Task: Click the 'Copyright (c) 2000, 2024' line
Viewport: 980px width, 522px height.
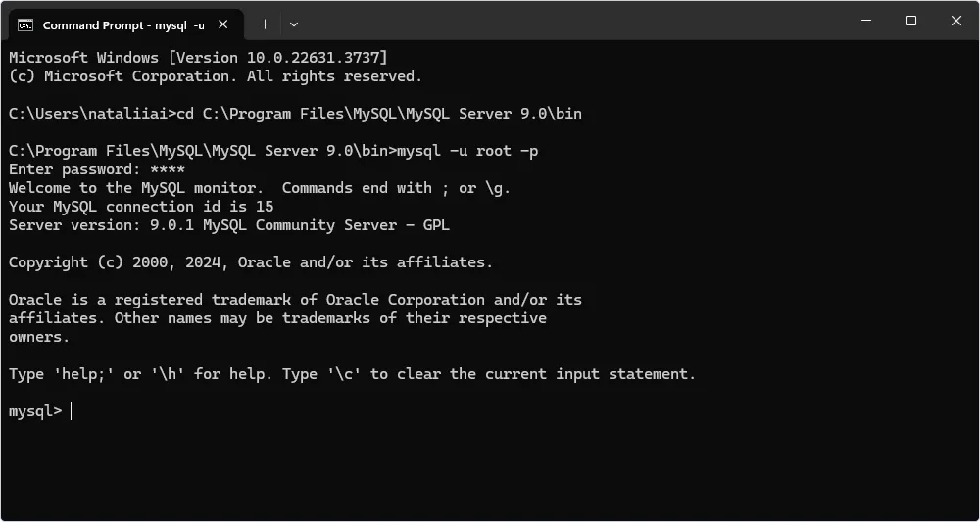Action: click(251, 262)
